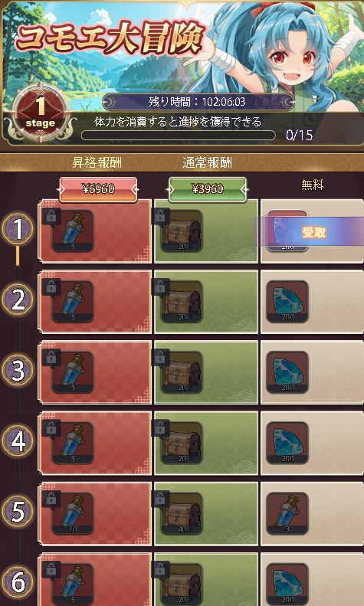This screenshot has height=606, width=364.
Task: Click the stage 1 emblem badge
Action: [x=40, y=113]
